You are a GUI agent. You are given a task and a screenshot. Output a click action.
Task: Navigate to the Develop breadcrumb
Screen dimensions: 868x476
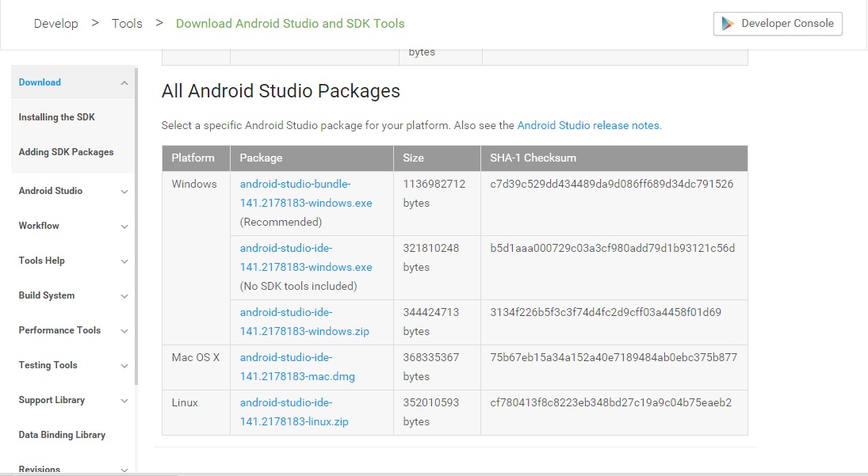[x=55, y=23]
